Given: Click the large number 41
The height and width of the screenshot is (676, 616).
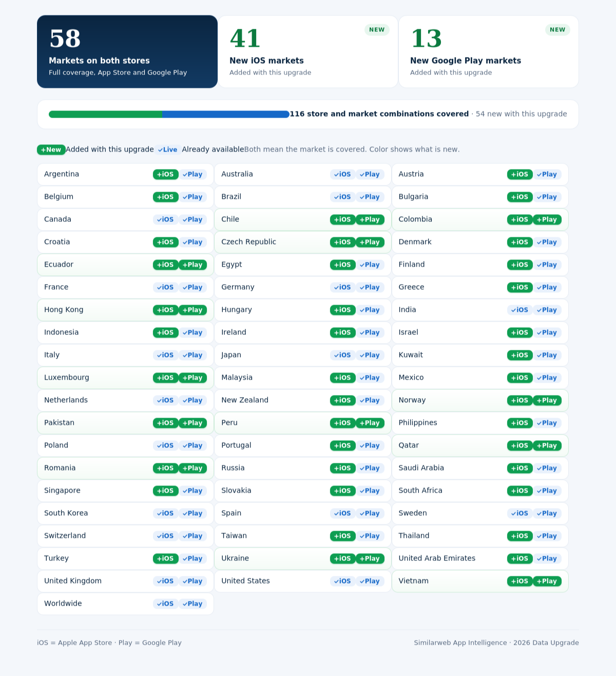Looking at the screenshot, I should (245, 39).
